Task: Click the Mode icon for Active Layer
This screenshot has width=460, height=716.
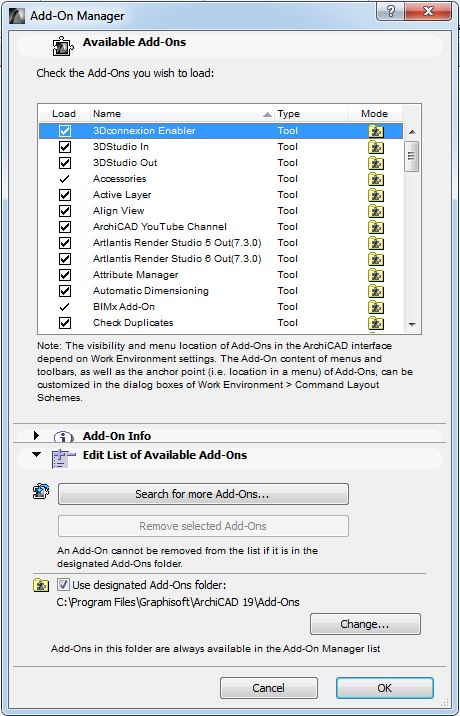Action: 376,195
